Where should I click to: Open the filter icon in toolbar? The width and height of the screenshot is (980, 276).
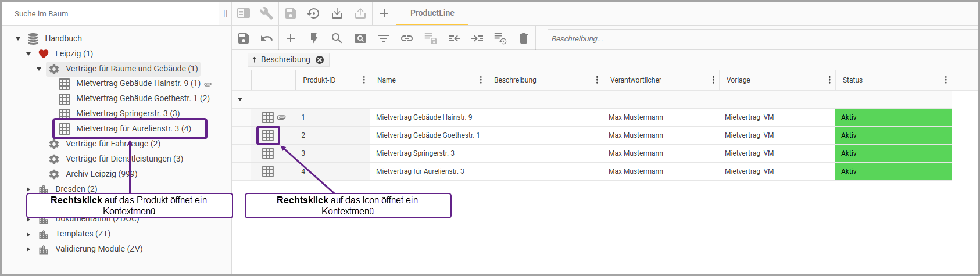point(384,38)
